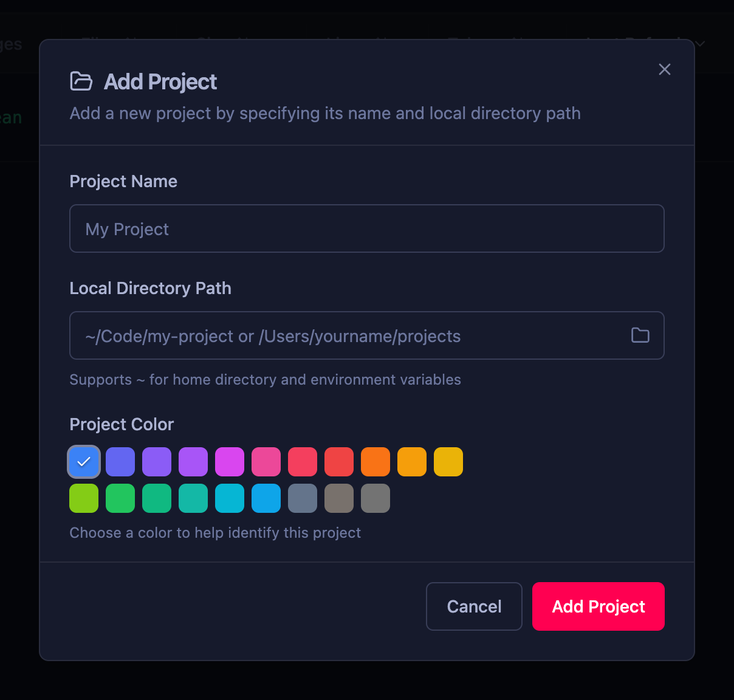Open the folder browser in directory path field
The image size is (734, 700).
640,335
